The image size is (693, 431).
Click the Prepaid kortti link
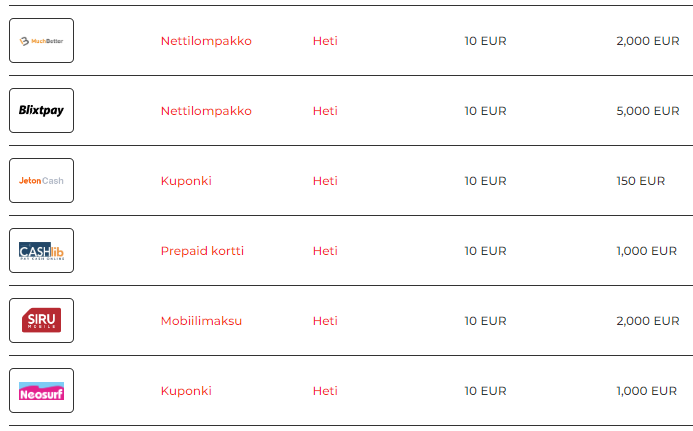click(202, 251)
